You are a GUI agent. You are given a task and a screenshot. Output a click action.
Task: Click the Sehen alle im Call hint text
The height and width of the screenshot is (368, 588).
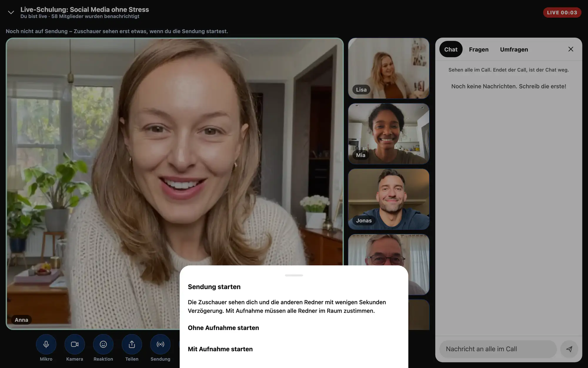509,70
